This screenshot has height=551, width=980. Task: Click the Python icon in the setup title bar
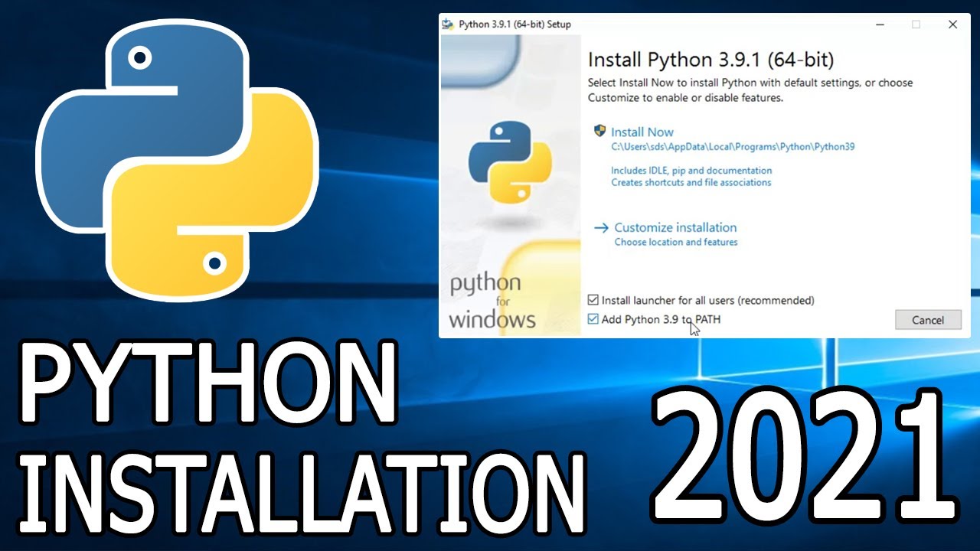448,24
